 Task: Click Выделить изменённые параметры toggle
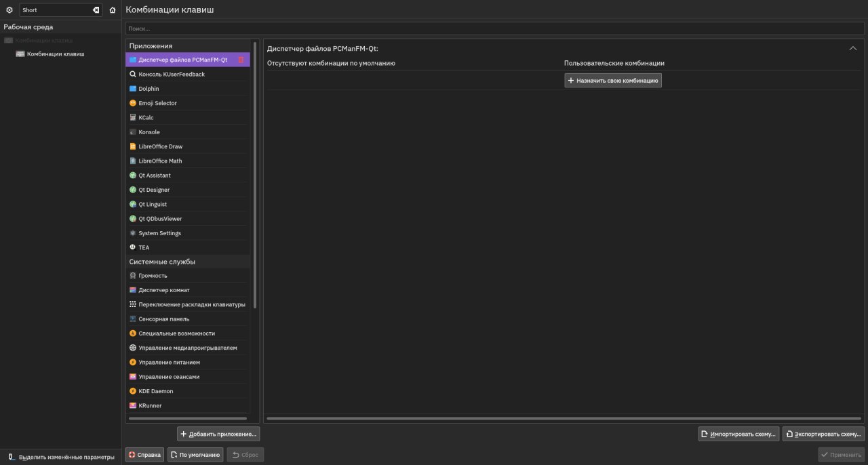click(61, 458)
